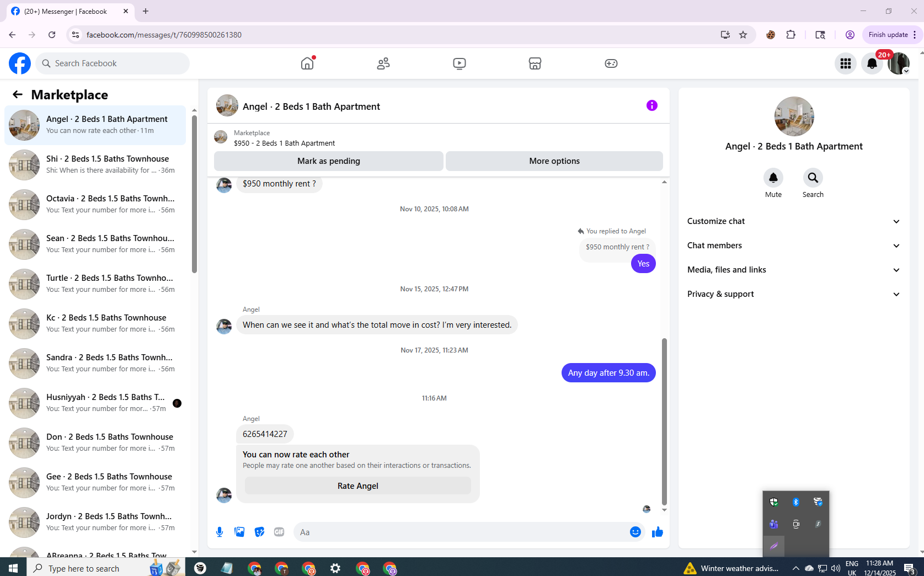Screen dimensions: 924x576
Task: Click Any day after 9.30 am message
Action: (608, 373)
